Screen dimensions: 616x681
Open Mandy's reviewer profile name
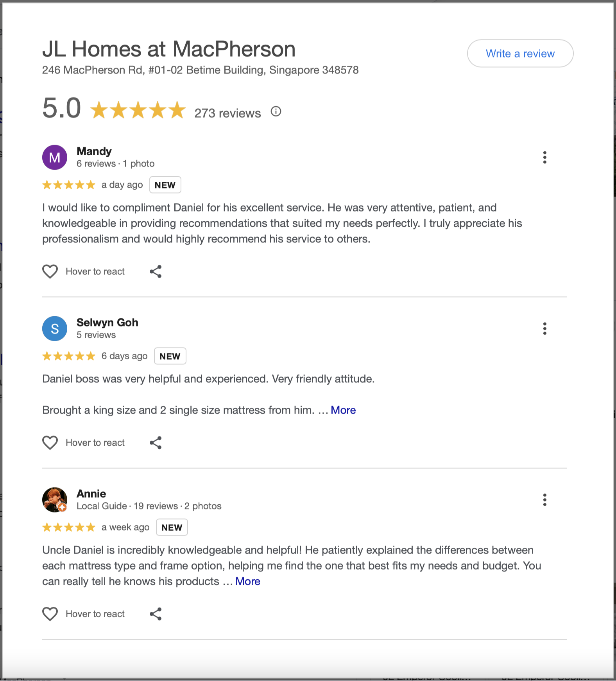point(94,151)
